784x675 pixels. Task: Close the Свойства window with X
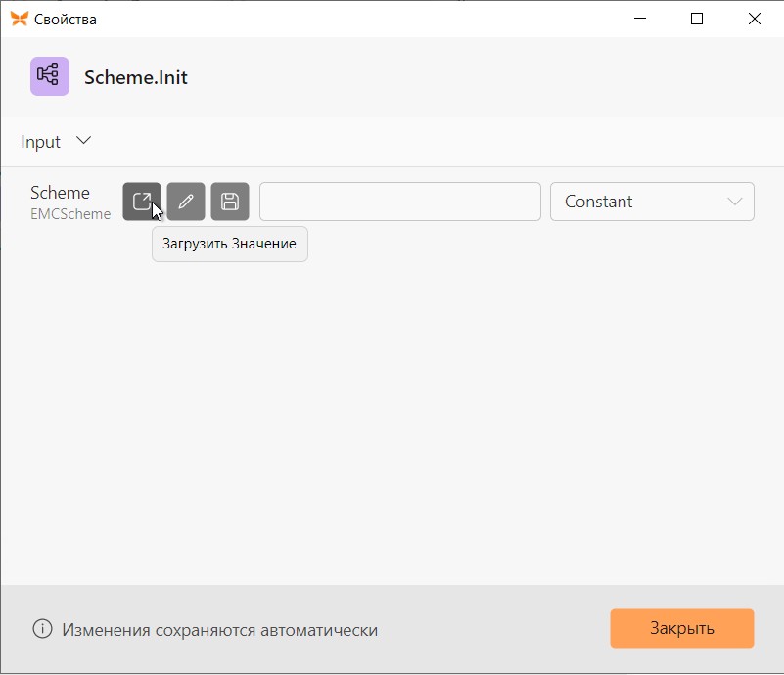(754, 19)
